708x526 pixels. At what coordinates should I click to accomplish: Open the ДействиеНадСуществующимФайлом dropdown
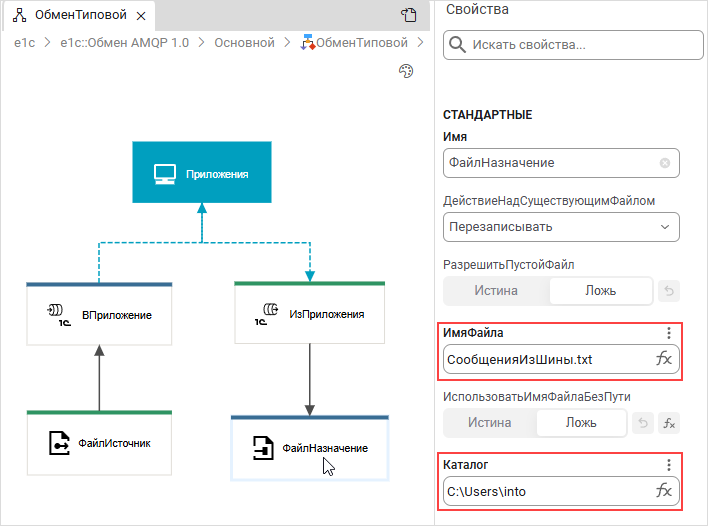(561, 227)
